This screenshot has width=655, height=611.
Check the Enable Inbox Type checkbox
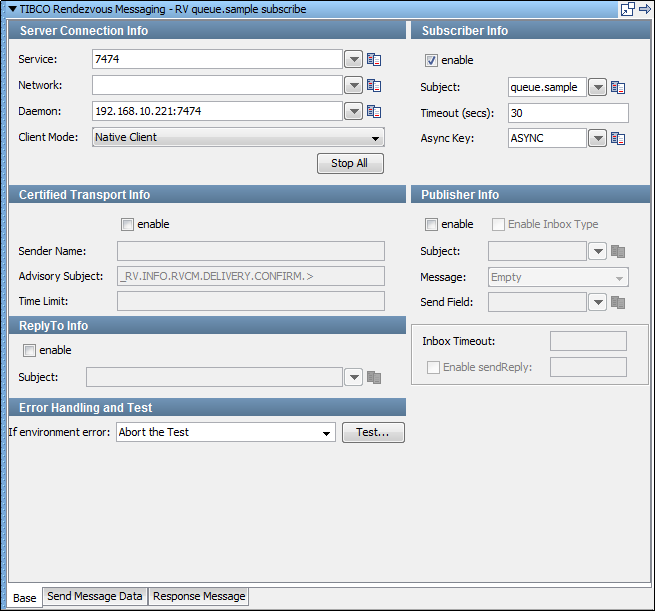click(x=498, y=224)
